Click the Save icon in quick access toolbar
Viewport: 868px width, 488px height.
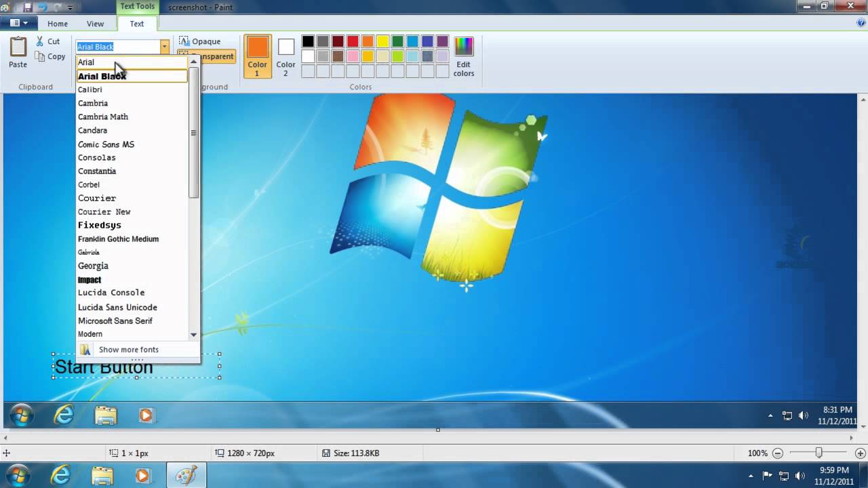[x=28, y=7]
